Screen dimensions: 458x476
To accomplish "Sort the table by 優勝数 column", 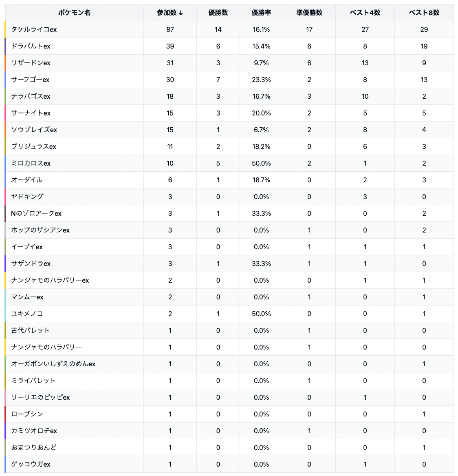I will point(218,13).
